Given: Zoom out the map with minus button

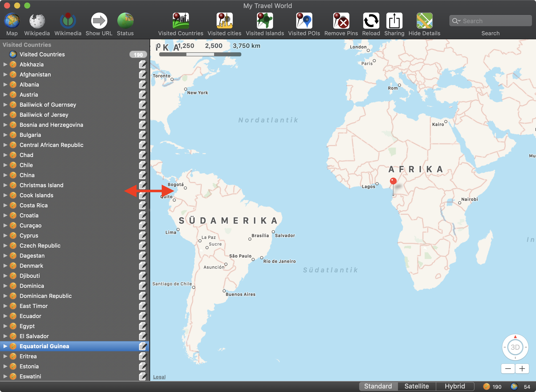Looking at the screenshot, I should point(508,369).
